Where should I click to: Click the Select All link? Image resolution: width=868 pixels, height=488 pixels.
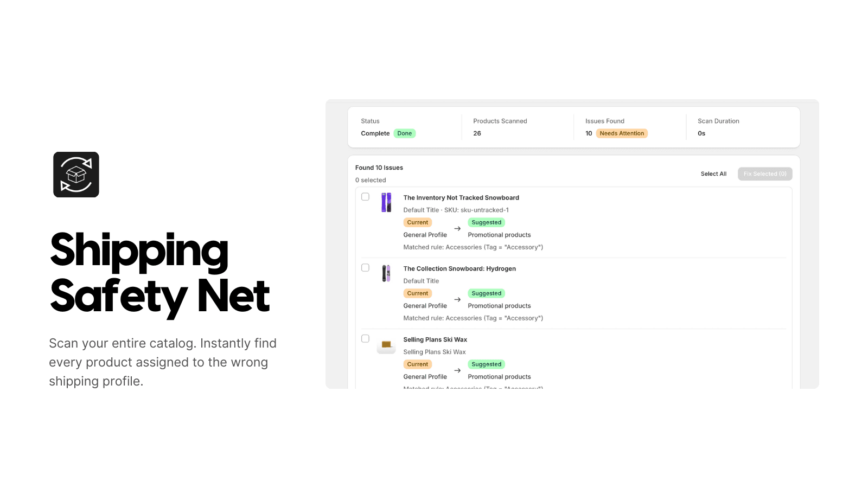click(713, 174)
